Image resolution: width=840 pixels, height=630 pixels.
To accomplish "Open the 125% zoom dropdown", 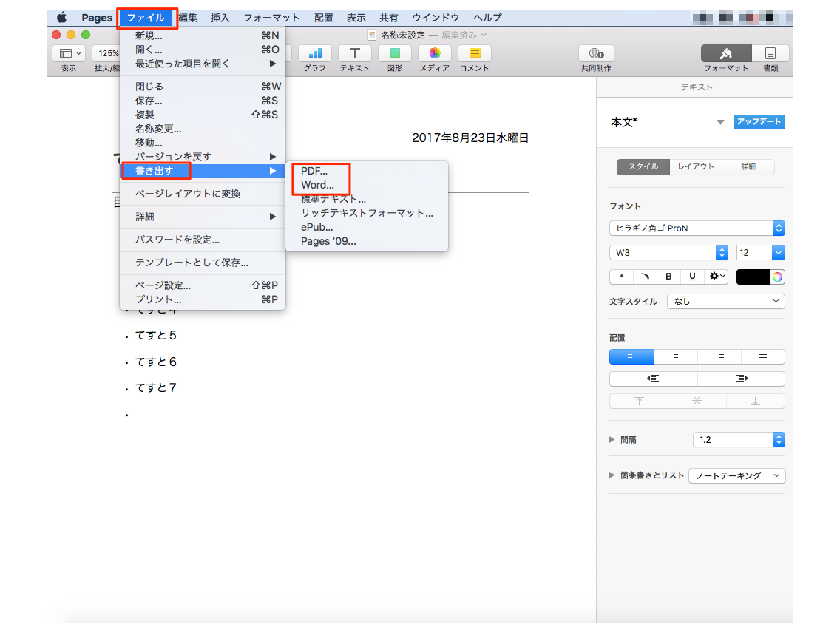I will click(106, 53).
